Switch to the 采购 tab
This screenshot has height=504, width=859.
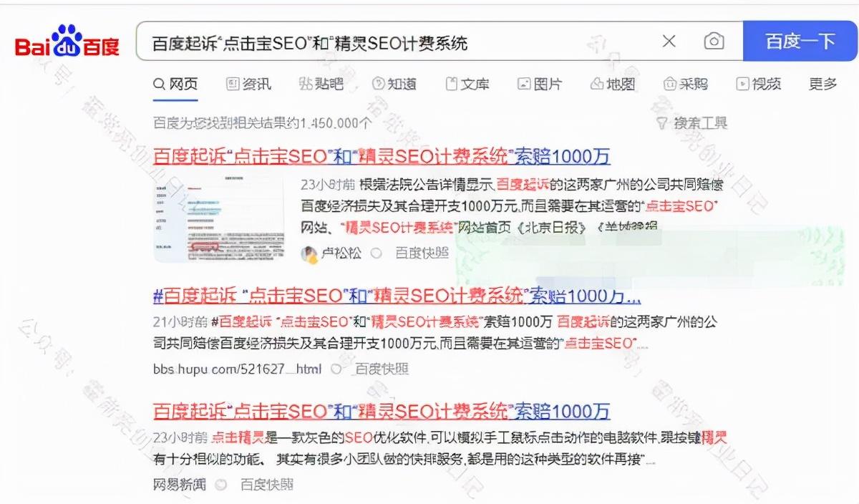[x=686, y=84]
